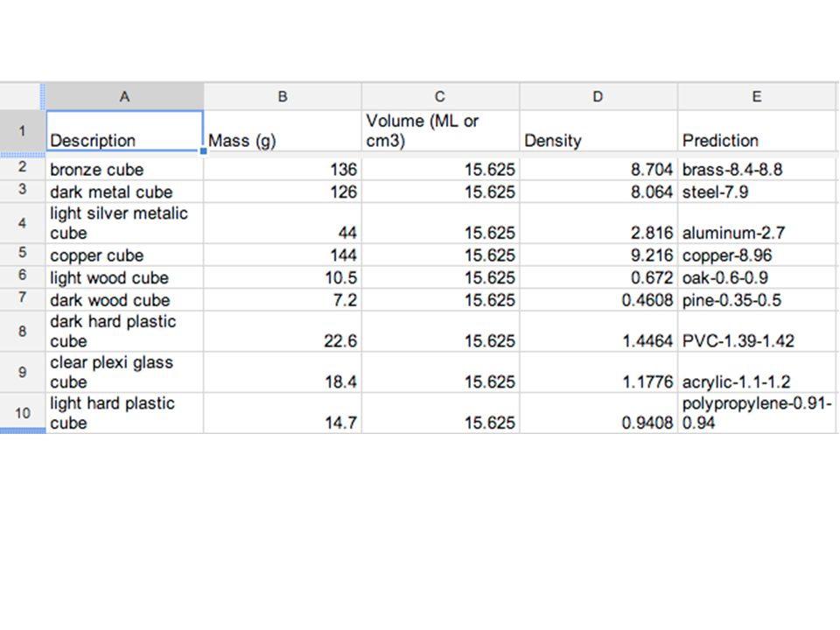
Task: Click the aluminum-2.7 cell
Action: pyautogui.click(x=756, y=223)
